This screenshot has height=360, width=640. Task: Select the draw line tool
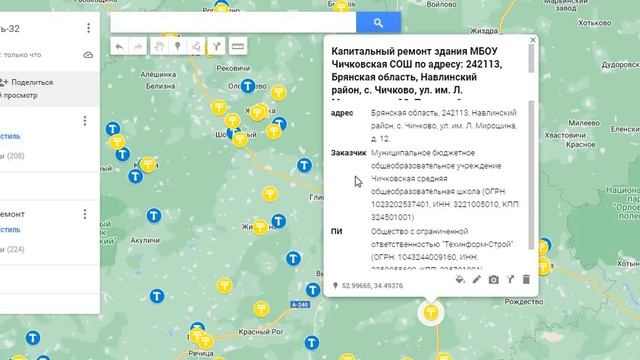196,47
